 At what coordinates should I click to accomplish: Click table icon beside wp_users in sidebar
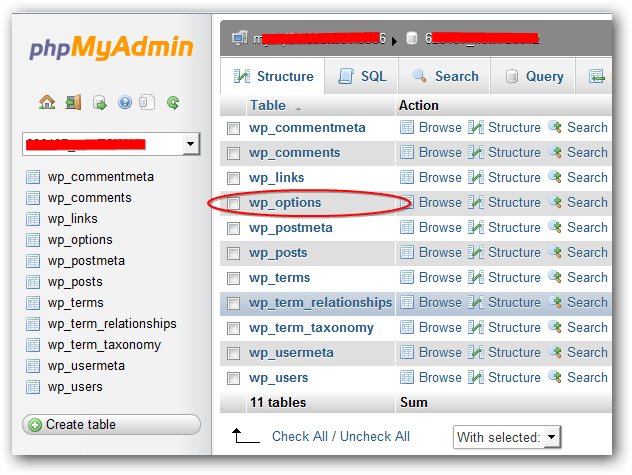[x=33, y=387]
